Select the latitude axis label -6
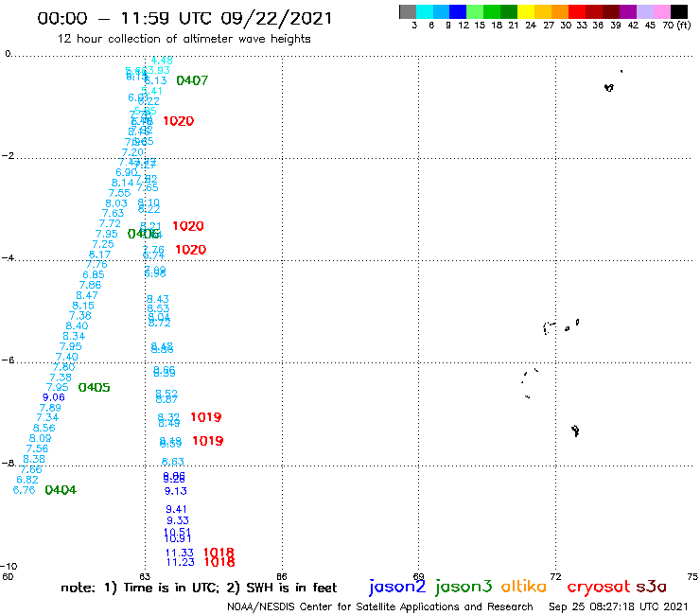The image size is (700, 615). (8, 360)
